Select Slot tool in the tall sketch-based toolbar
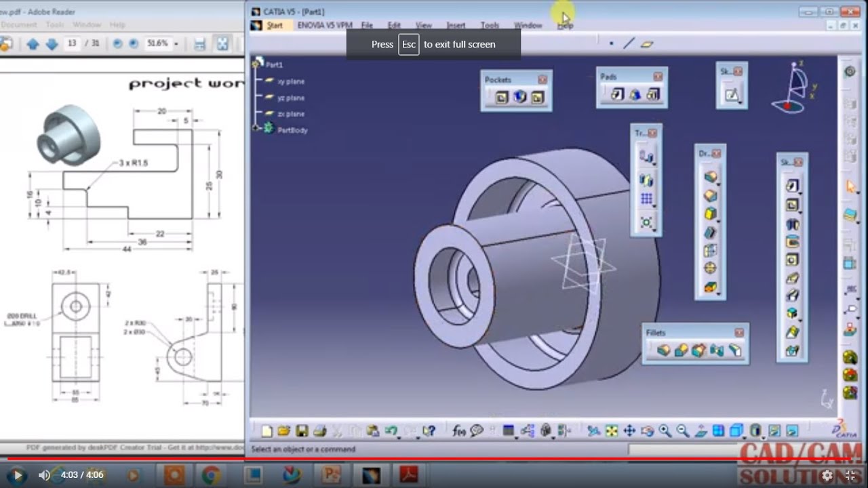Viewport: 868px width, 488px height. (x=792, y=296)
